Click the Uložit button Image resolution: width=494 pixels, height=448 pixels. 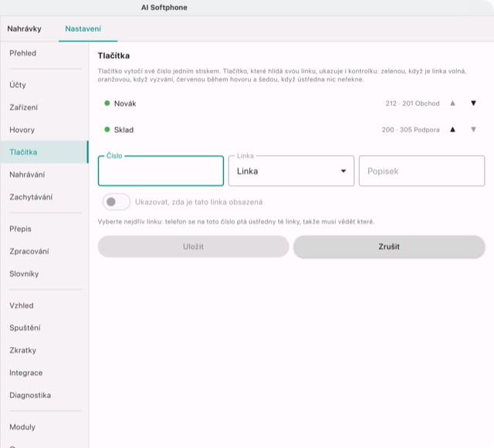click(x=193, y=247)
